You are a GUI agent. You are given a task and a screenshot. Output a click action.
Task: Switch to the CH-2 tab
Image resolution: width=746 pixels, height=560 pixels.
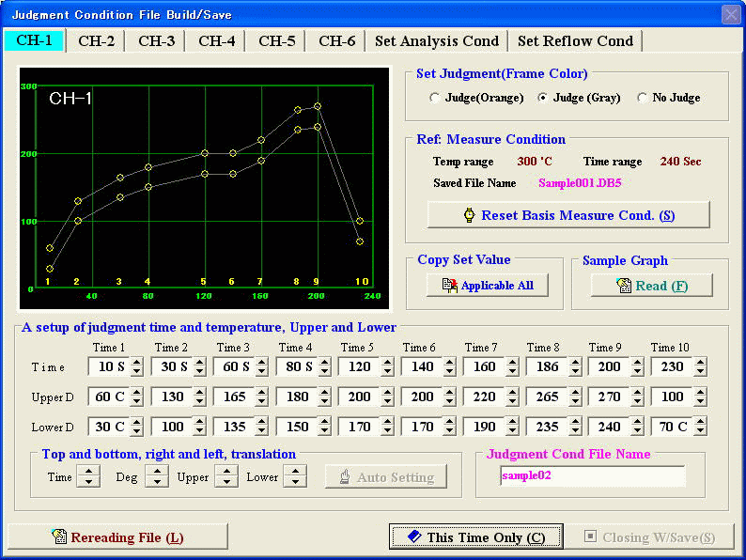click(96, 41)
